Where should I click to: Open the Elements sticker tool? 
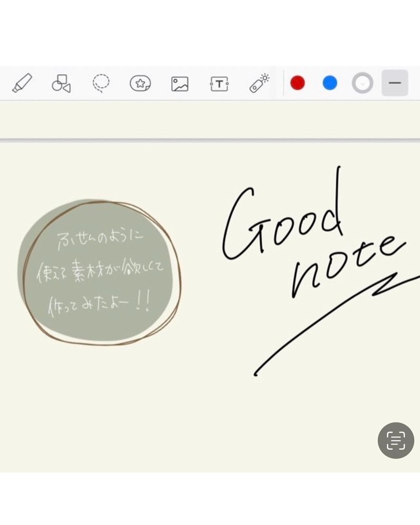tap(141, 83)
